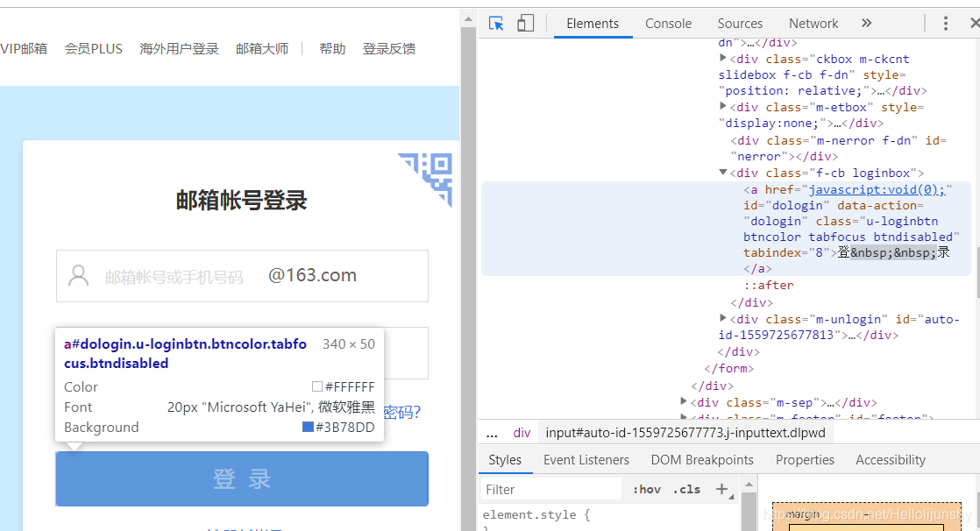Image resolution: width=980 pixels, height=531 pixels.
Task: Toggle the device toolbar icon
Action: (526, 24)
